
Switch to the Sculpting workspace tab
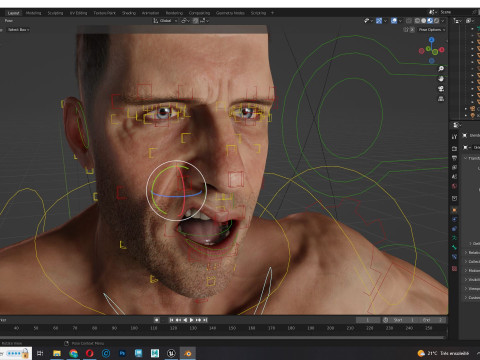[x=55, y=13]
